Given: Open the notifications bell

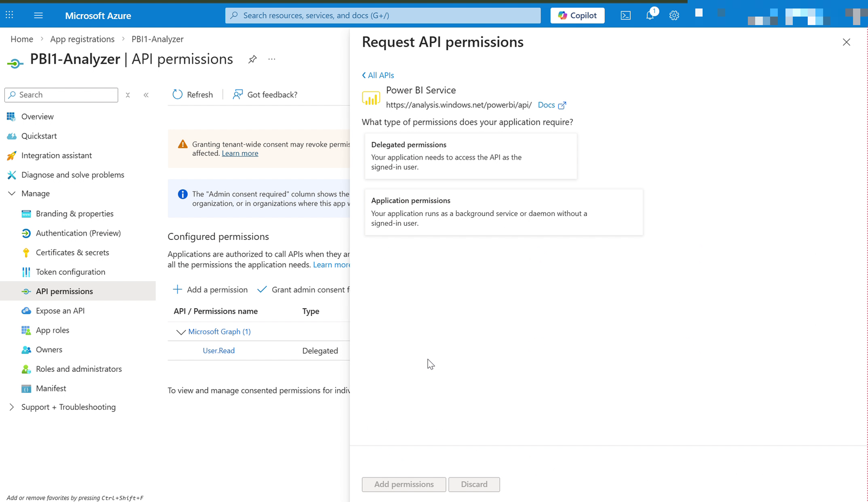Looking at the screenshot, I should click(x=650, y=15).
